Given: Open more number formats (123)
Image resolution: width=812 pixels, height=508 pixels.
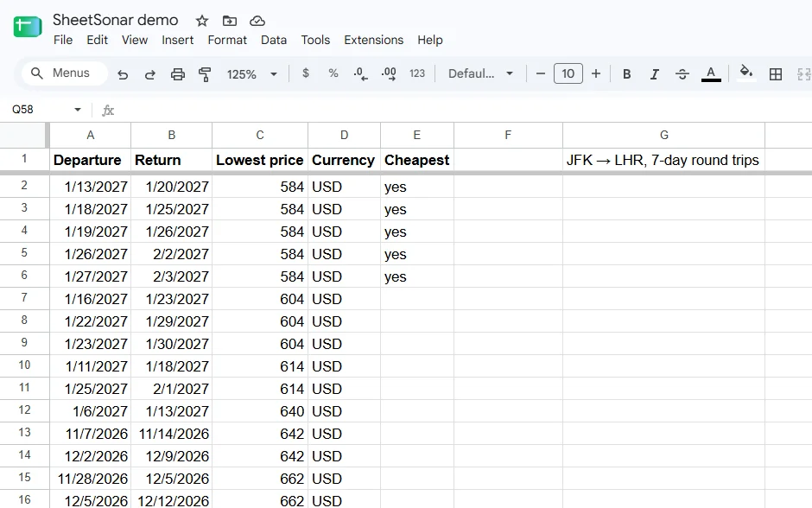Looking at the screenshot, I should point(417,73).
